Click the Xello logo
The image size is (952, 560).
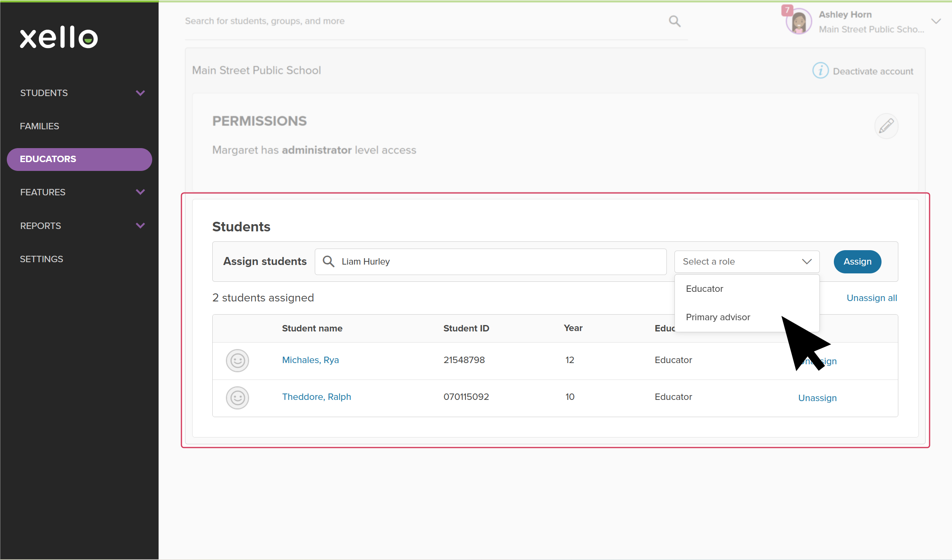(x=59, y=37)
